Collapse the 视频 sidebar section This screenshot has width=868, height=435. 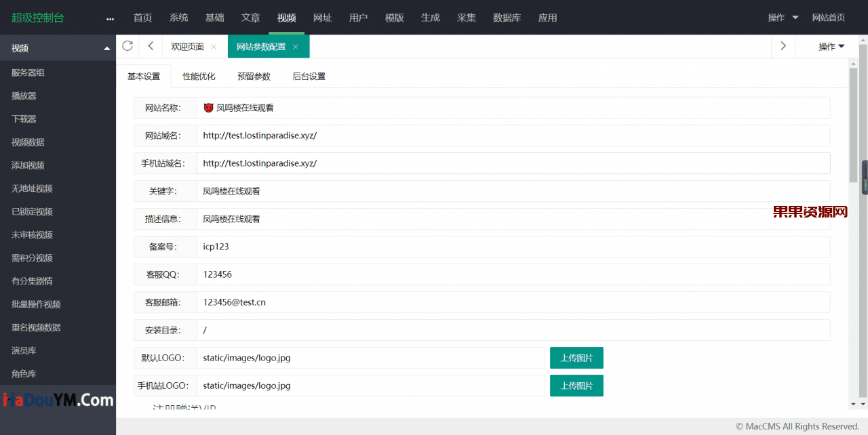(x=106, y=48)
